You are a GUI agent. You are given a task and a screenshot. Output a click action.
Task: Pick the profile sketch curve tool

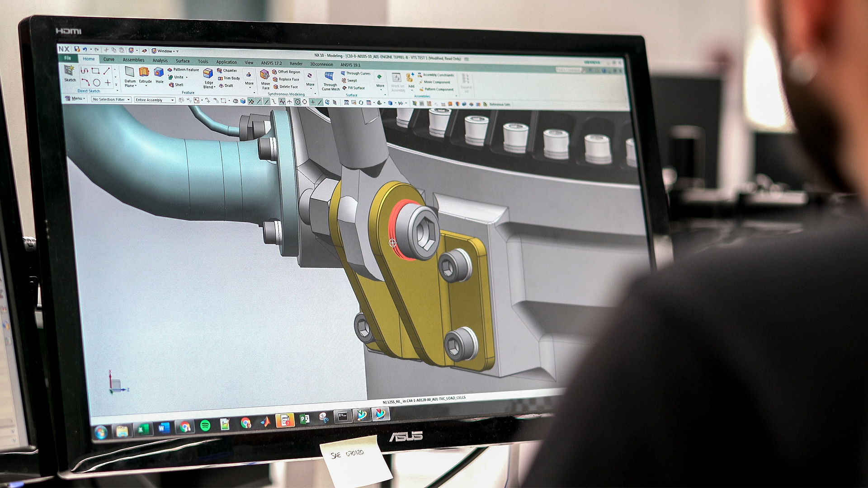point(84,70)
